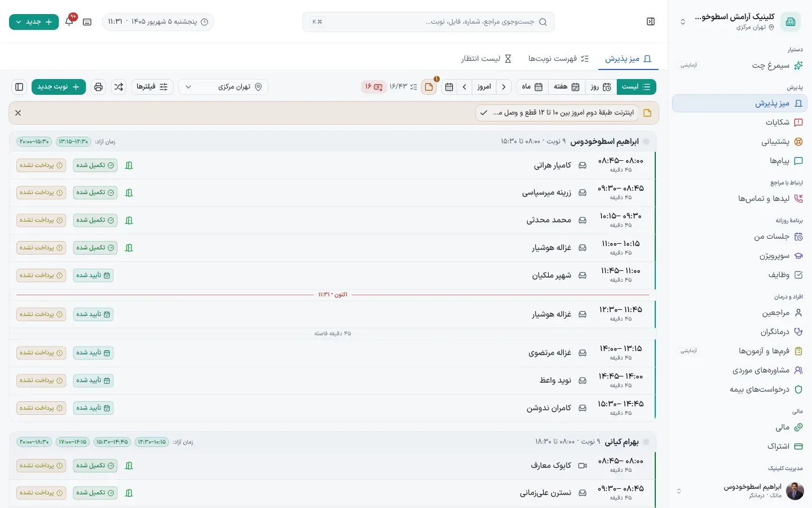This screenshot has width=812, height=508.
Task: Open مالی in sidebar
Action: [x=740, y=427]
